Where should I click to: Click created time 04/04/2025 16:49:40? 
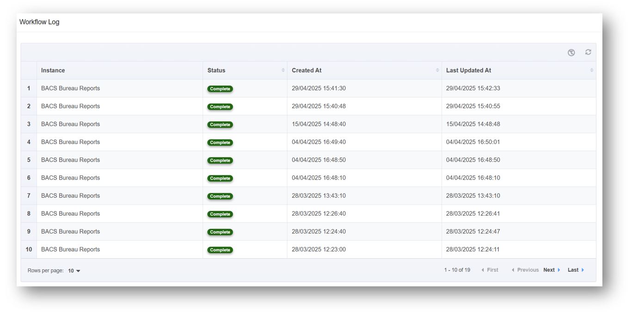click(319, 142)
